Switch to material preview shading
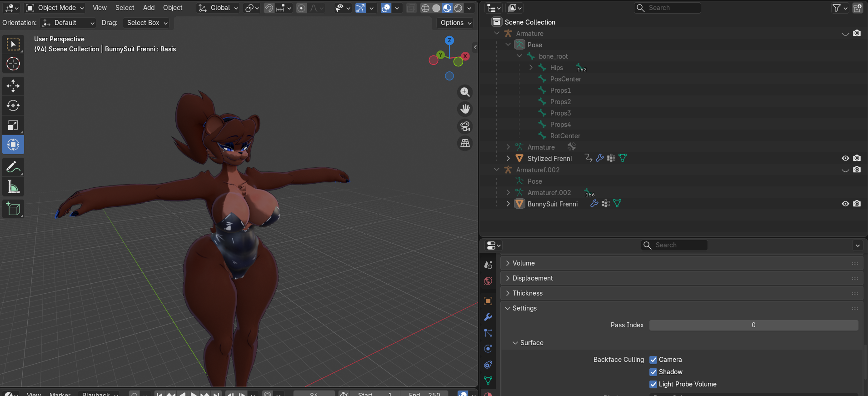 447,8
